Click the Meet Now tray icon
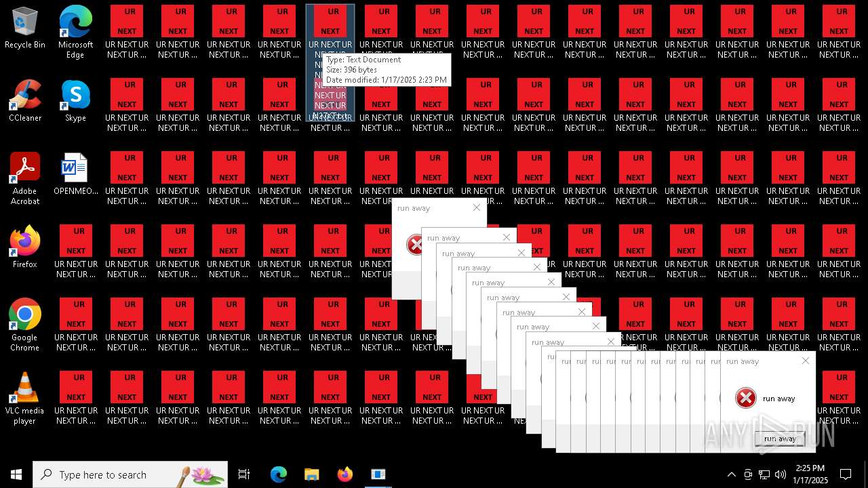The width and height of the screenshot is (868, 488). tap(748, 474)
